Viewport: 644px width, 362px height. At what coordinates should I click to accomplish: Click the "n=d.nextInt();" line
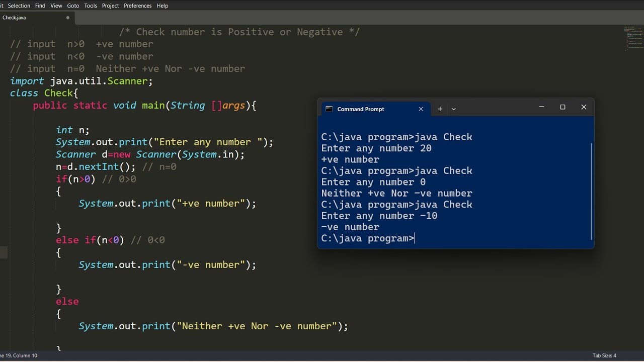click(x=96, y=167)
